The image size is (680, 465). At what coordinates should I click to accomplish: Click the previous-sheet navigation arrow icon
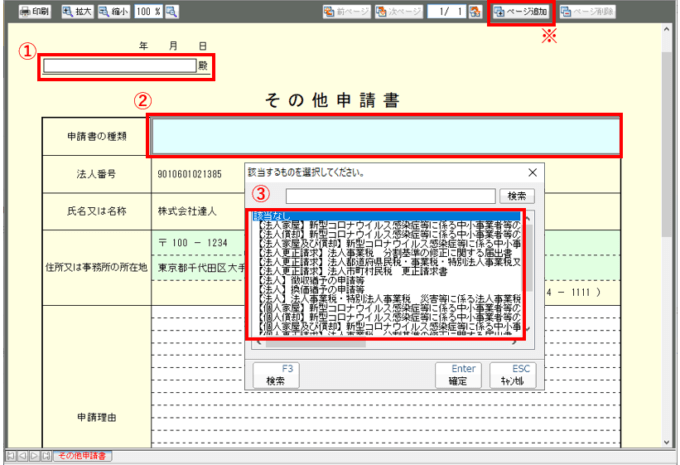(x=23, y=456)
